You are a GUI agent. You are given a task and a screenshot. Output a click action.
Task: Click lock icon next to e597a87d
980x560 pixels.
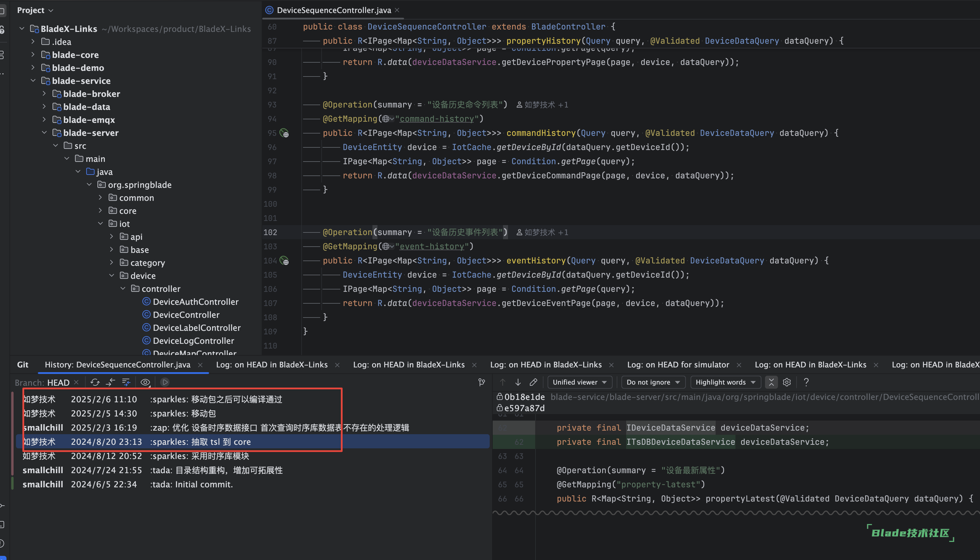pos(500,408)
